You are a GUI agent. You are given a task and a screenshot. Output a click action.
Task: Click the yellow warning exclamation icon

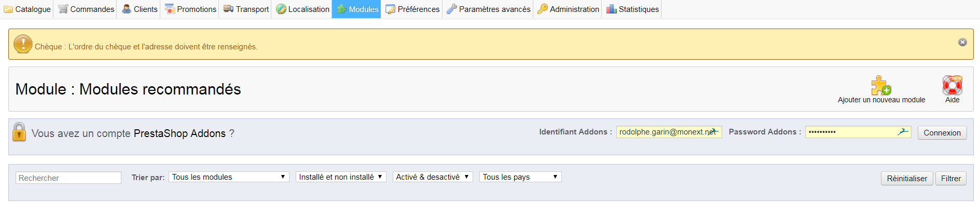pos(23,44)
